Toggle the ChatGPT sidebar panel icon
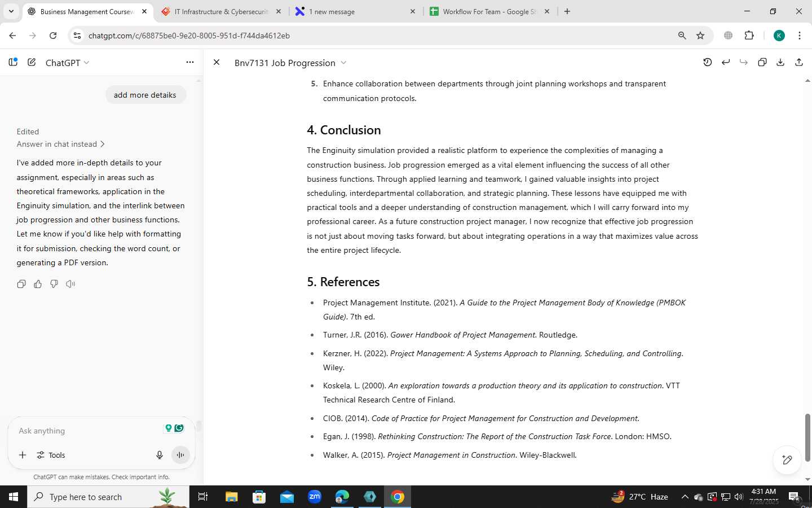The image size is (812, 508). (x=13, y=62)
